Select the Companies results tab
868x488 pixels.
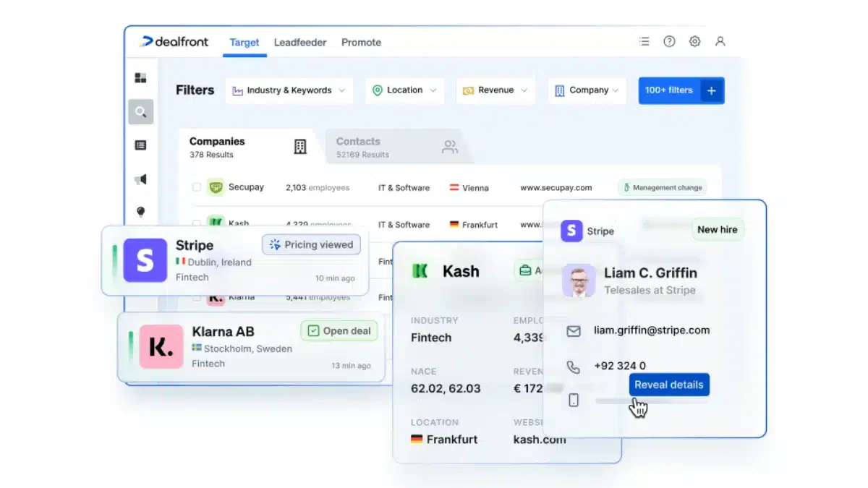247,147
